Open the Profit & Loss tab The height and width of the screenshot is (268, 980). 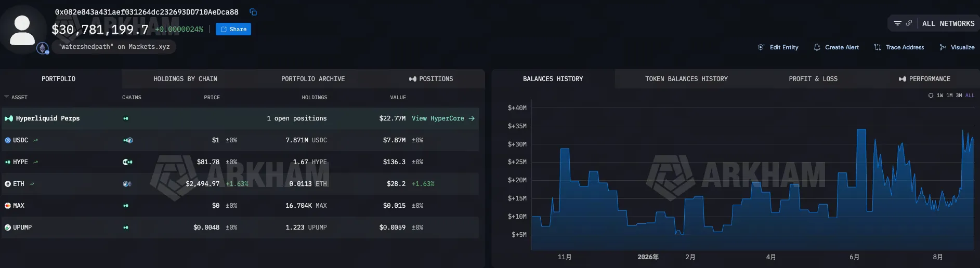(x=813, y=79)
